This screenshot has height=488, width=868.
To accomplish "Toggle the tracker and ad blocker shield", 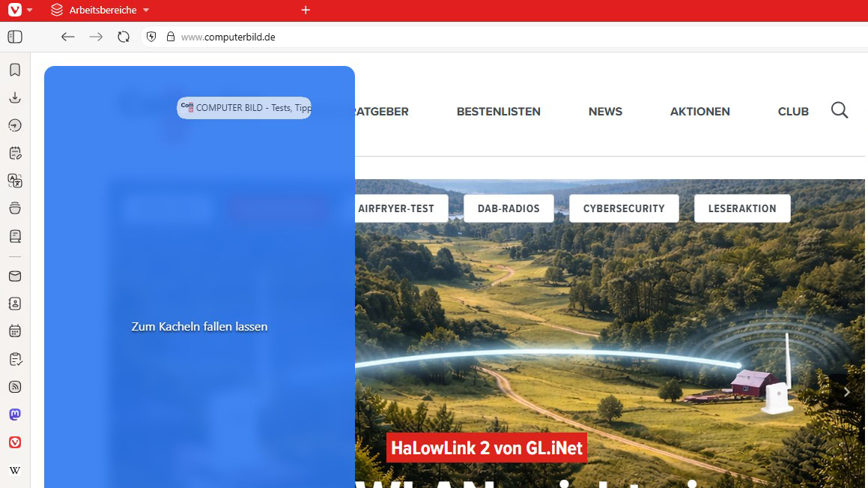I will coord(151,37).
